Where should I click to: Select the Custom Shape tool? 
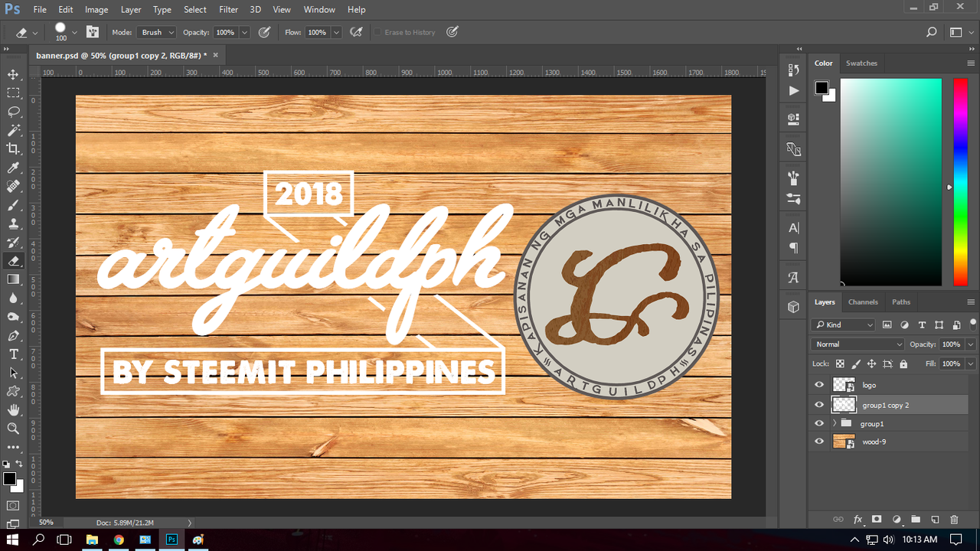[13, 391]
